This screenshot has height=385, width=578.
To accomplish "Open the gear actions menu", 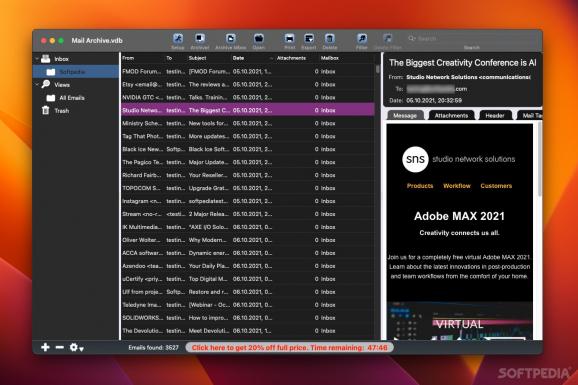I will coord(77,347).
